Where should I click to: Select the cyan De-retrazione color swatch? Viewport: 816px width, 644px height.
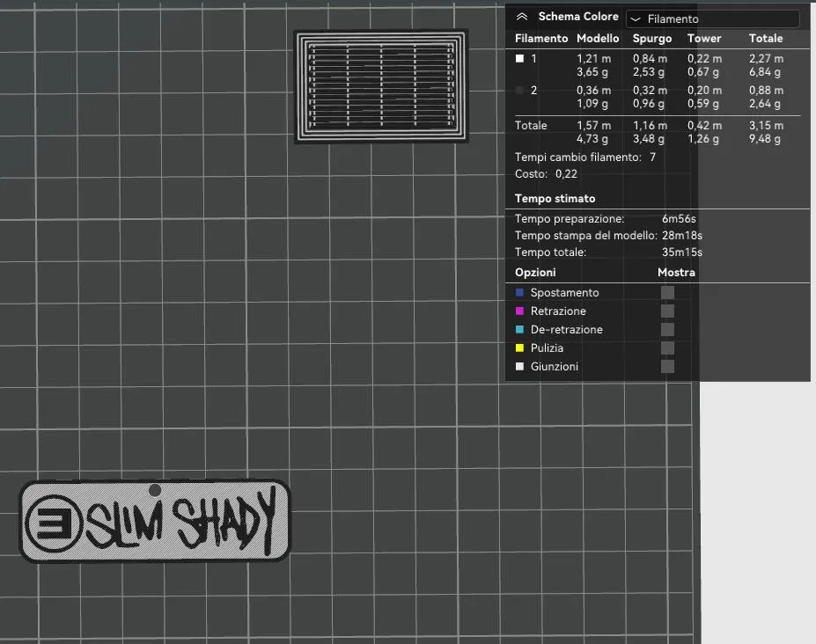pyautogui.click(x=519, y=329)
